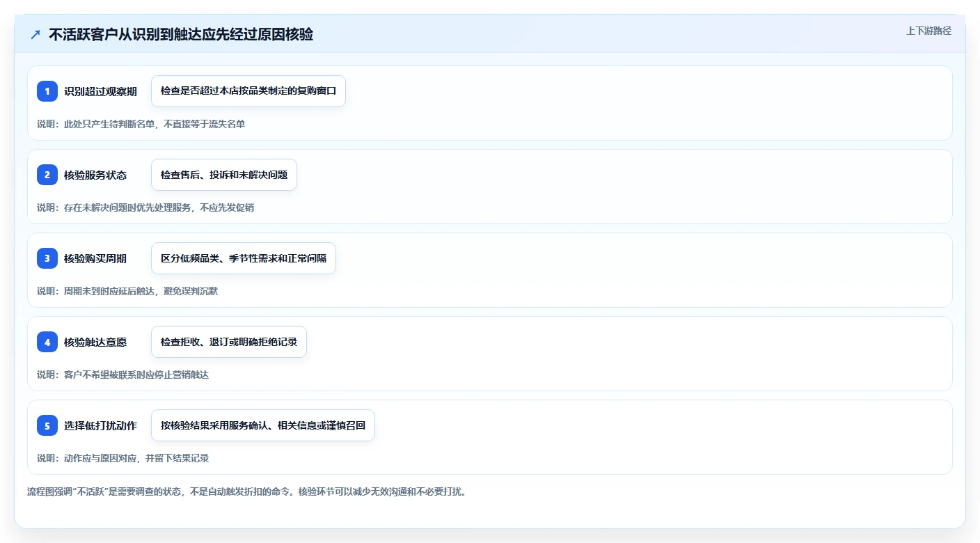
Task: Click the arrow icon beside the flowchart title
Action: (x=35, y=34)
